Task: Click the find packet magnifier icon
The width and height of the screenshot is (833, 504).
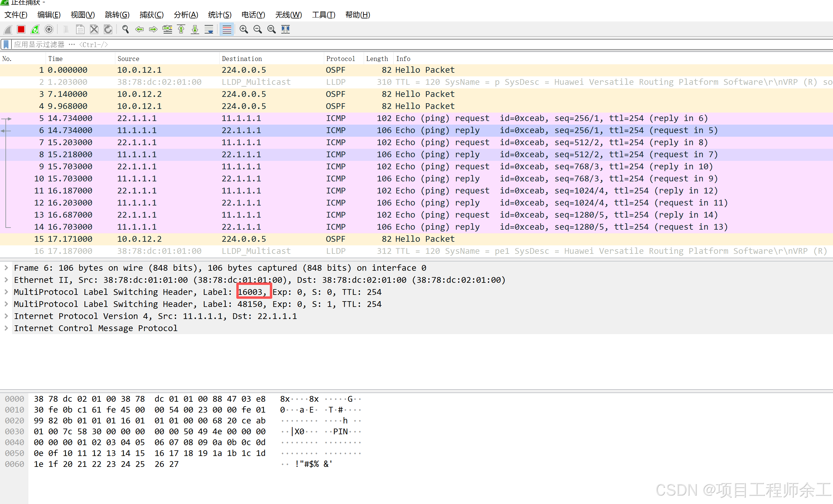Action: point(126,29)
